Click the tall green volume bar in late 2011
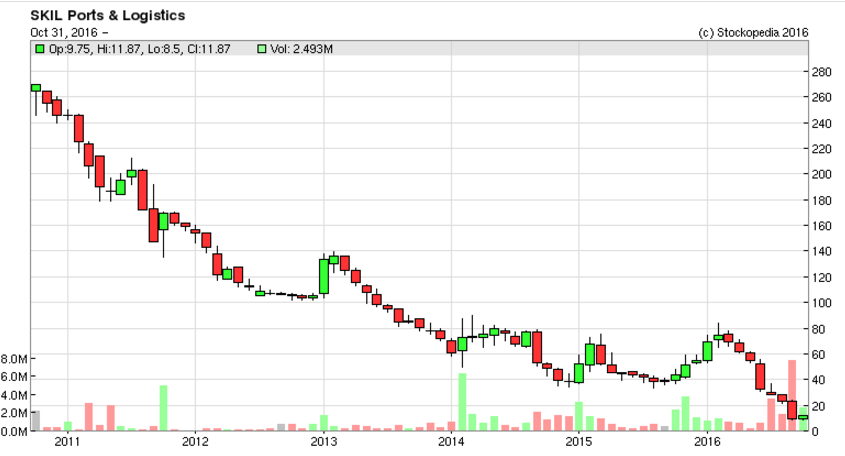 coord(163,408)
